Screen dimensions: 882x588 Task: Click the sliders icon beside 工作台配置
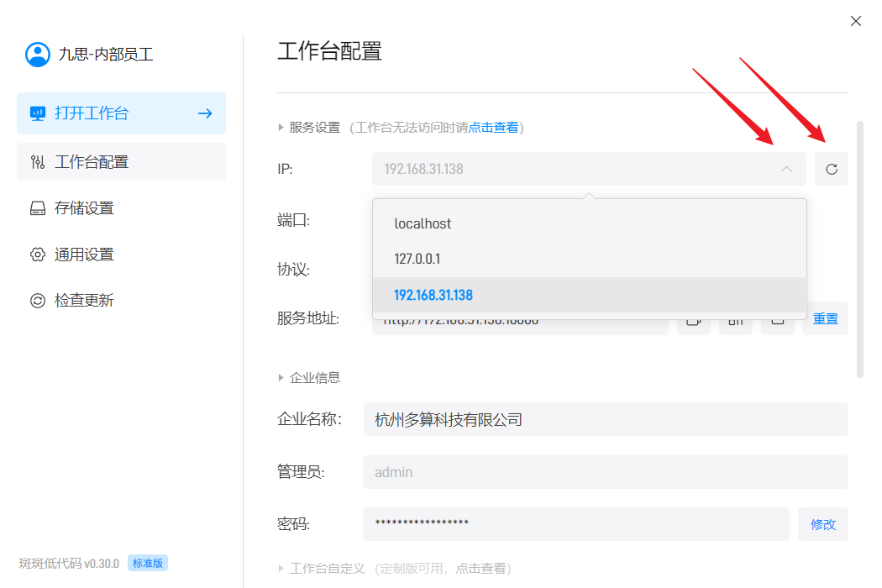pos(38,162)
